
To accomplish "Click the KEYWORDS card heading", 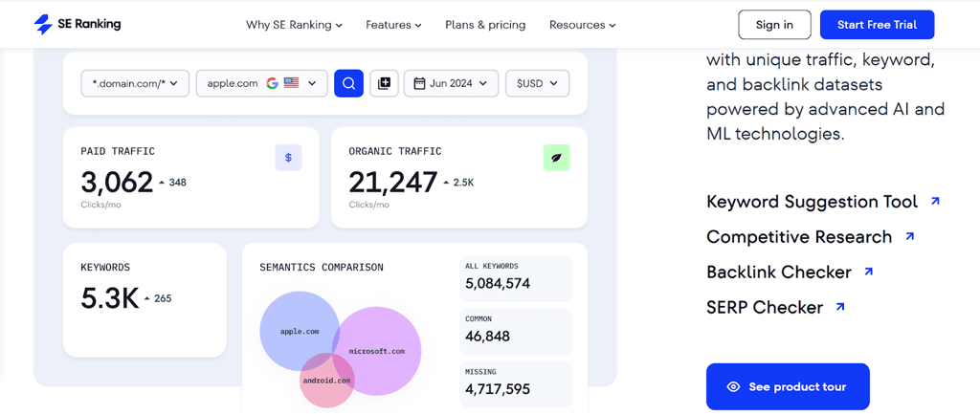I will (x=105, y=268).
